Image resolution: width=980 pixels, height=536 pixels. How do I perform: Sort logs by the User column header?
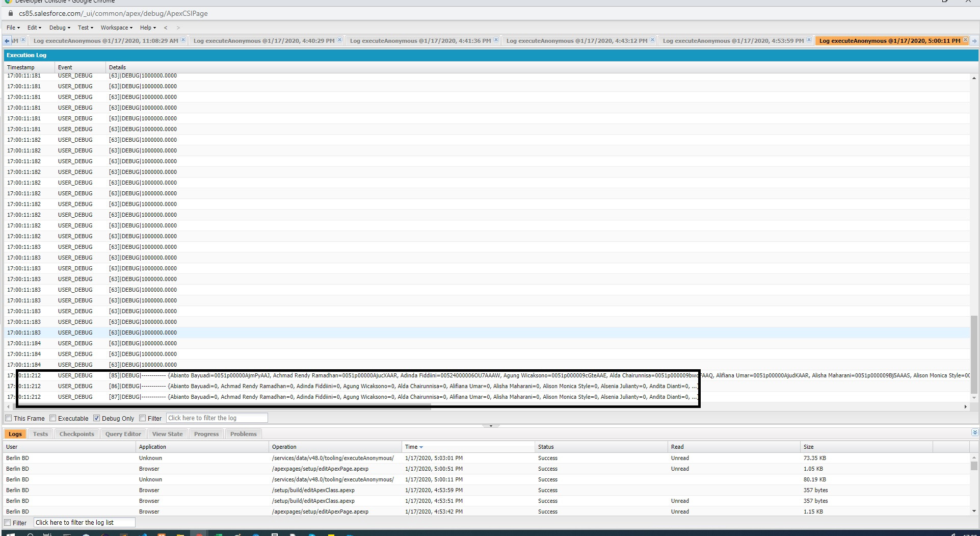pos(69,447)
